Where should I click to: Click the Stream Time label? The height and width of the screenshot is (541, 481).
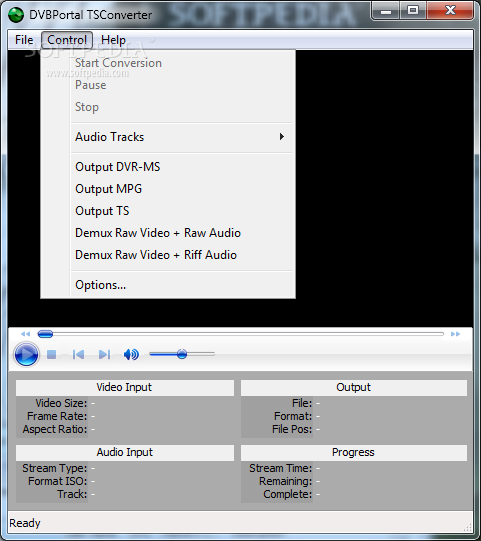[x=281, y=468]
